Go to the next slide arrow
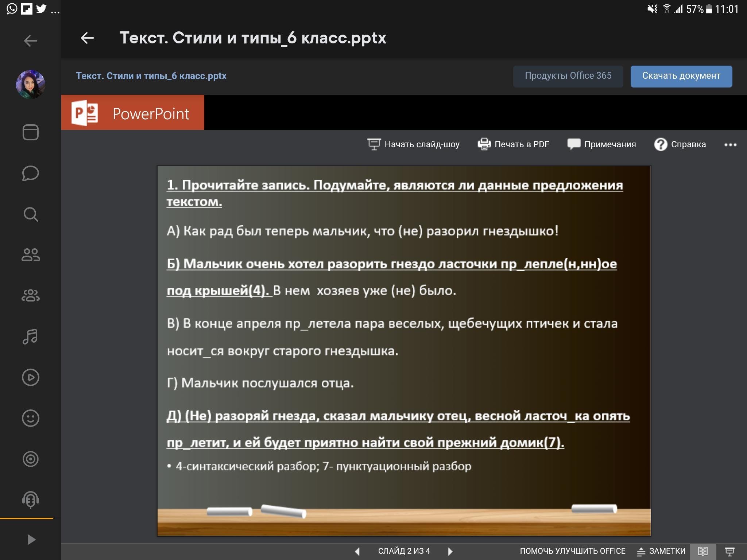The height and width of the screenshot is (560, 747). tap(450, 551)
